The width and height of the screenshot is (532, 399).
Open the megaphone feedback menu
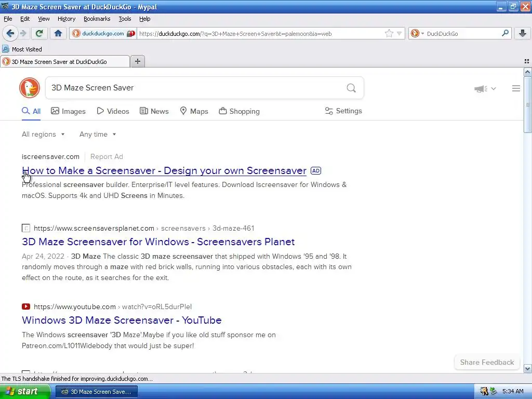[x=485, y=88]
